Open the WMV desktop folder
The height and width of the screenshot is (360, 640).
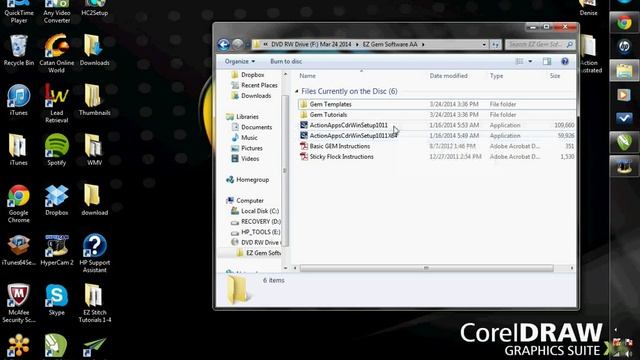pyautogui.click(x=94, y=150)
